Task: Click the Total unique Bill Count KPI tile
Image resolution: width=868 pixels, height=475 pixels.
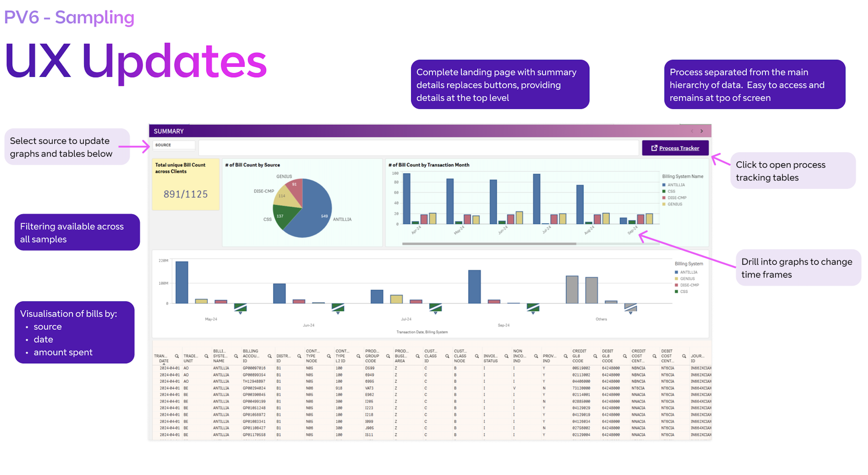Action: point(186,184)
